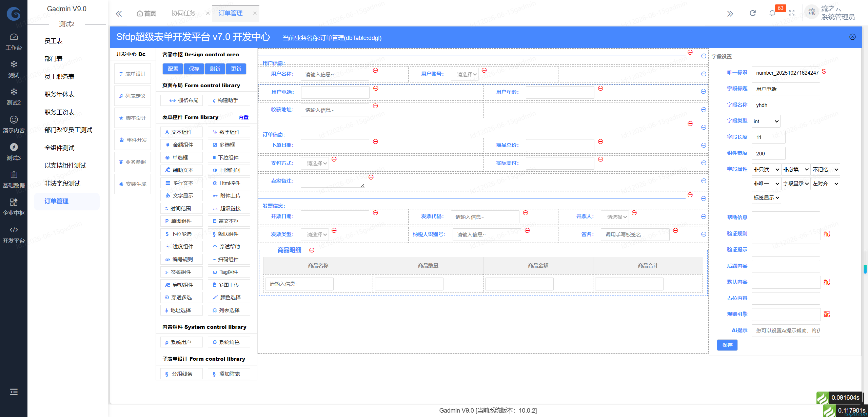Click the Ai提示 input field
The height and width of the screenshot is (417, 868).
[786, 330]
